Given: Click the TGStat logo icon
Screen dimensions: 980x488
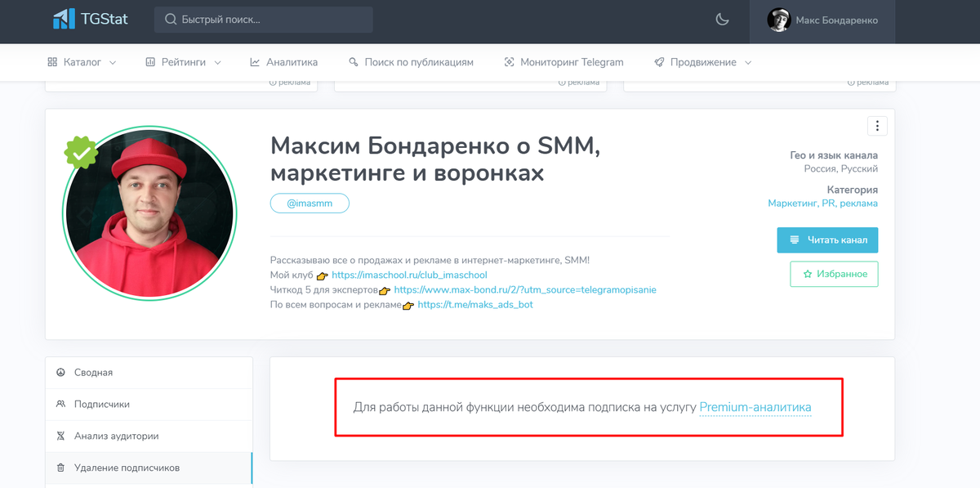Looking at the screenshot, I should coord(64,20).
